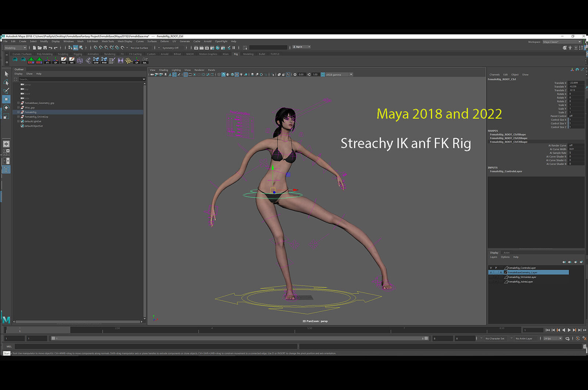The image size is (588, 390).
Task: Expand the FemaleRig_SHJntGrp node
Action: pyautogui.click(x=18, y=117)
